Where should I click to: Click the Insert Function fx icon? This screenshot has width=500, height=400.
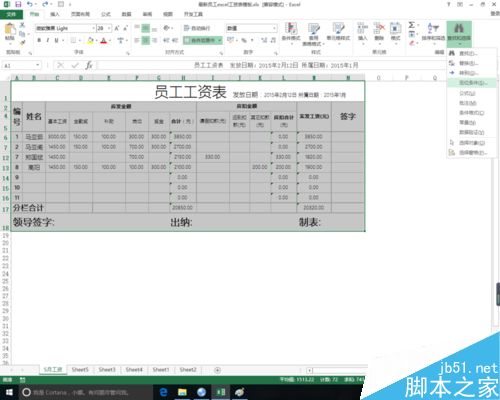point(89,65)
